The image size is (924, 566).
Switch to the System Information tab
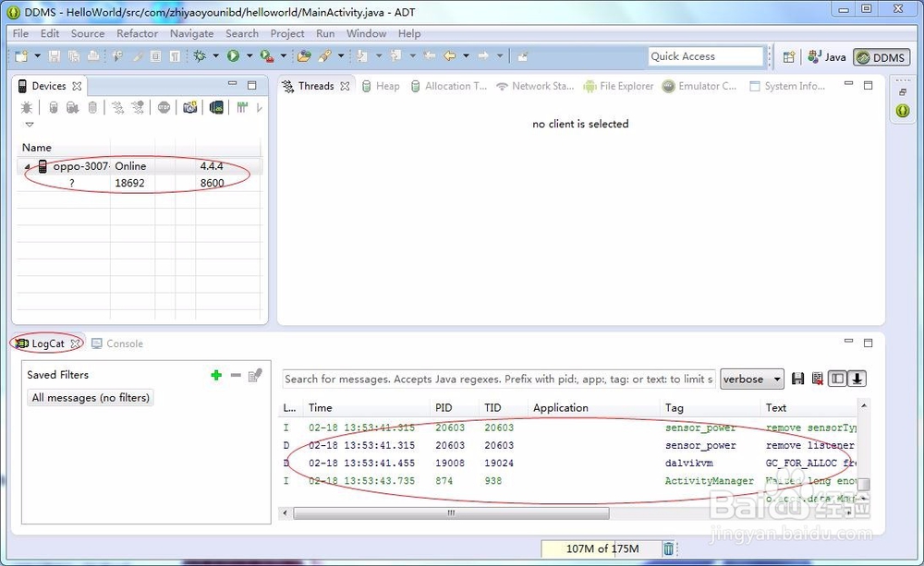[787, 86]
